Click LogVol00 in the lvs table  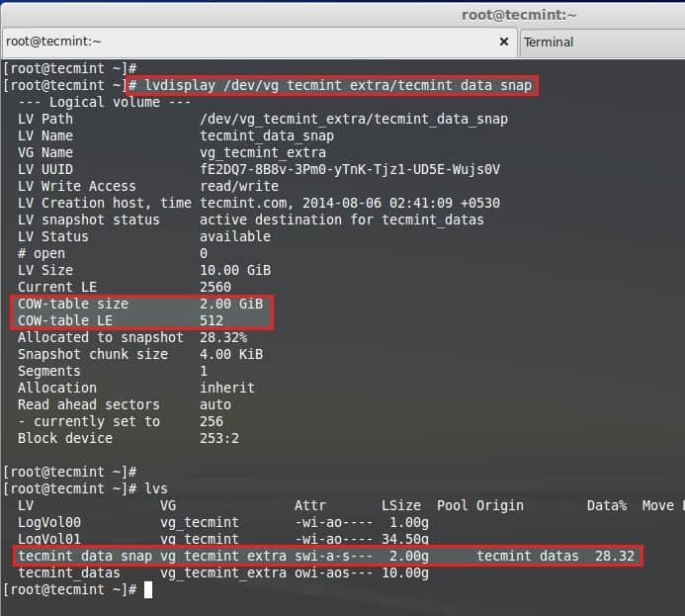(49, 522)
